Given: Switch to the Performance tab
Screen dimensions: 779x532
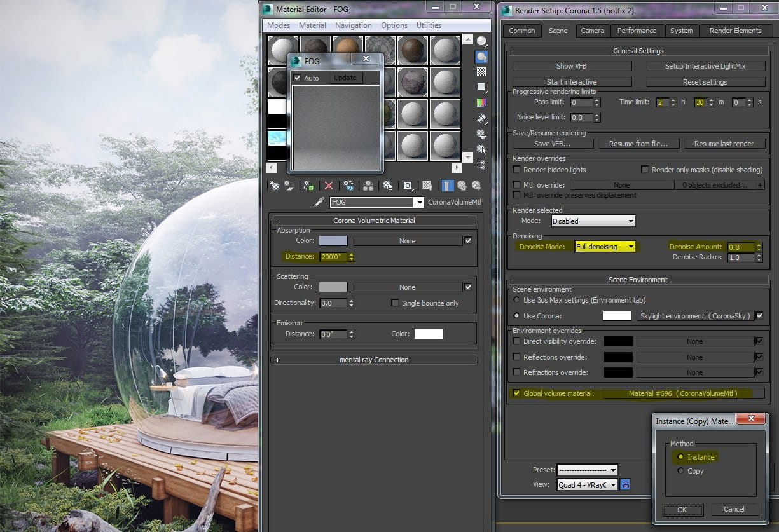Looking at the screenshot, I should coord(637,31).
